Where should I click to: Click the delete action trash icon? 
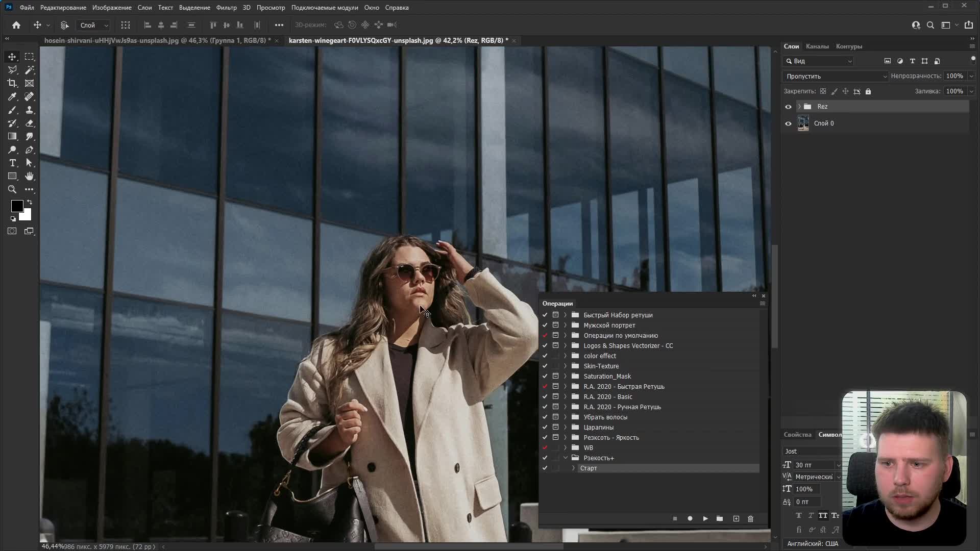750,518
